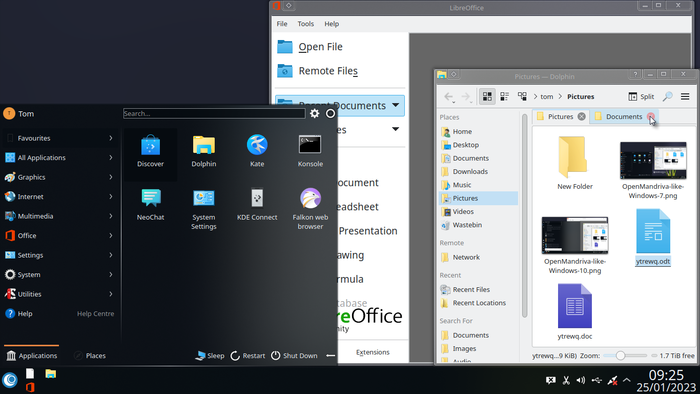Viewport: 700px width, 394px height.
Task: Open System Settings from favourites
Action: (204, 209)
